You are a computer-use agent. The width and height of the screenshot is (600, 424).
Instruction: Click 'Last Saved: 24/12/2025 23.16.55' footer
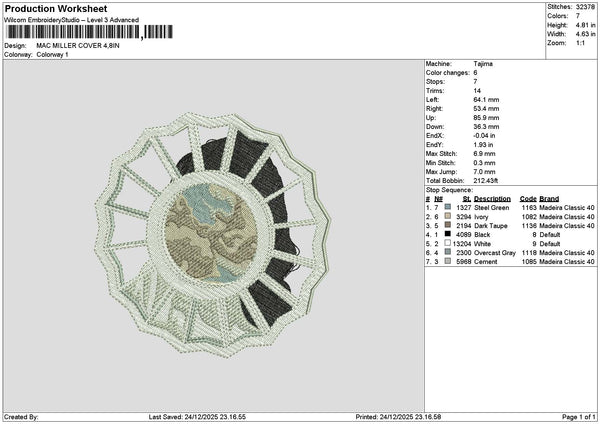(197, 417)
